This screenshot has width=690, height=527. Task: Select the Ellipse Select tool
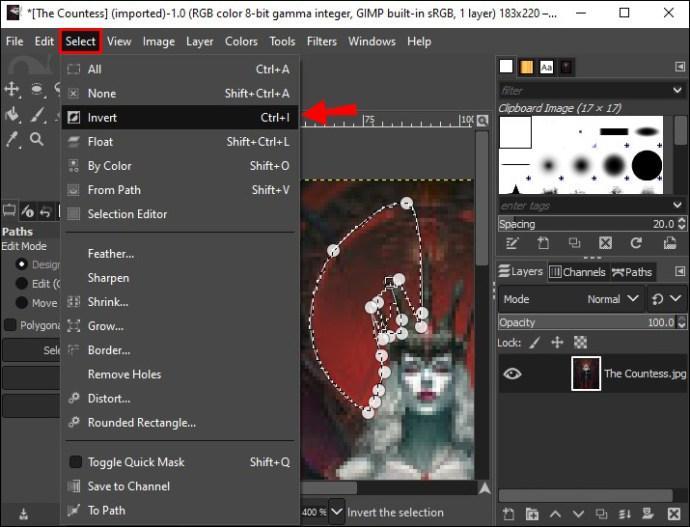tap(37, 89)
